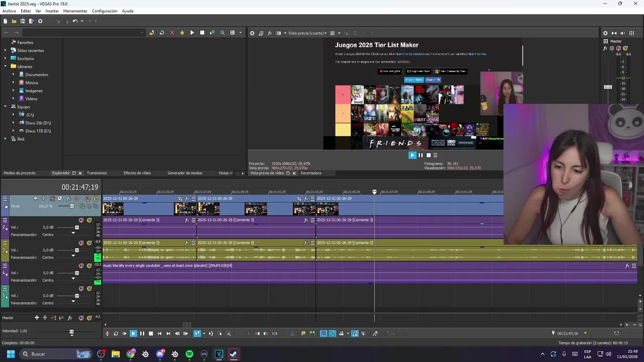The width and height of the screenshot is (644, 362).
Task: Click Stop in timeline transport bar
Action: pyautogui.click(x=150, y=333)
